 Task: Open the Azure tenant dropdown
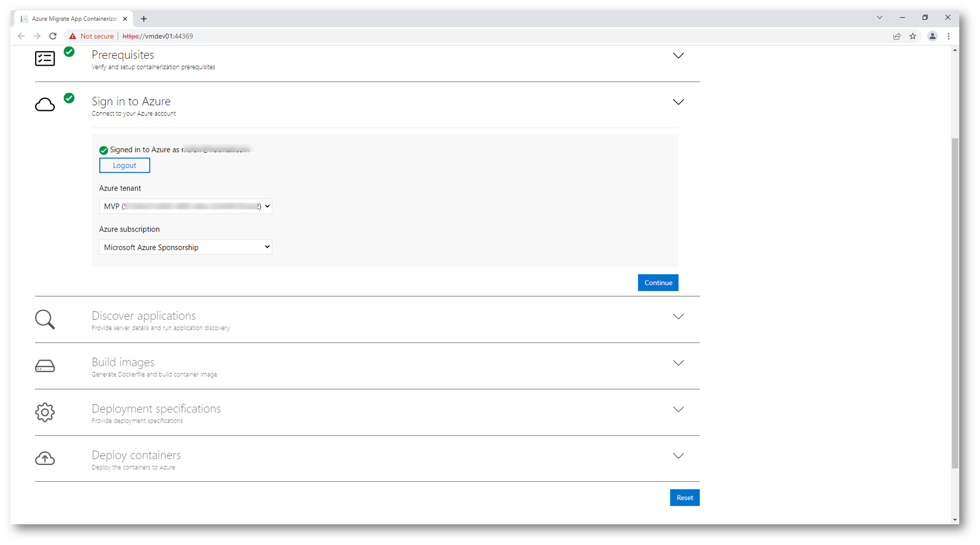point(185,206)
